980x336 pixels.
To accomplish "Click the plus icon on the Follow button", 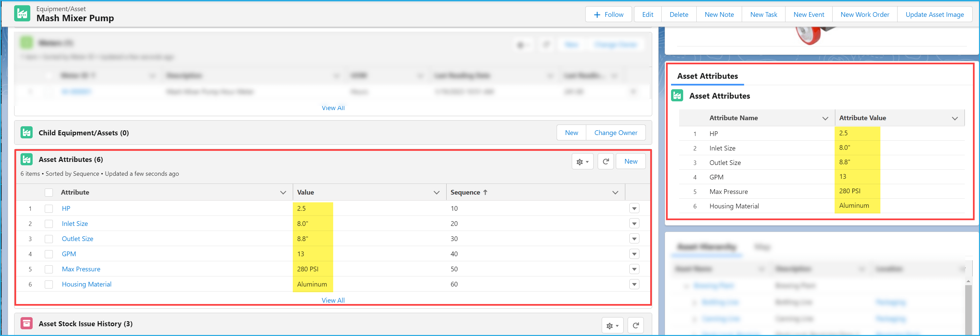I will (x=597, y=14).
